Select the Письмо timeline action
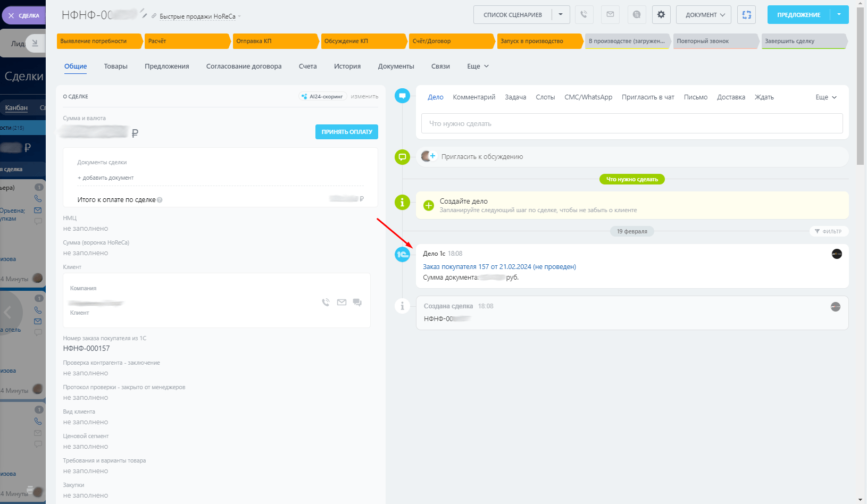The width and height of the screenshot is (867, 504). [696, 97]
